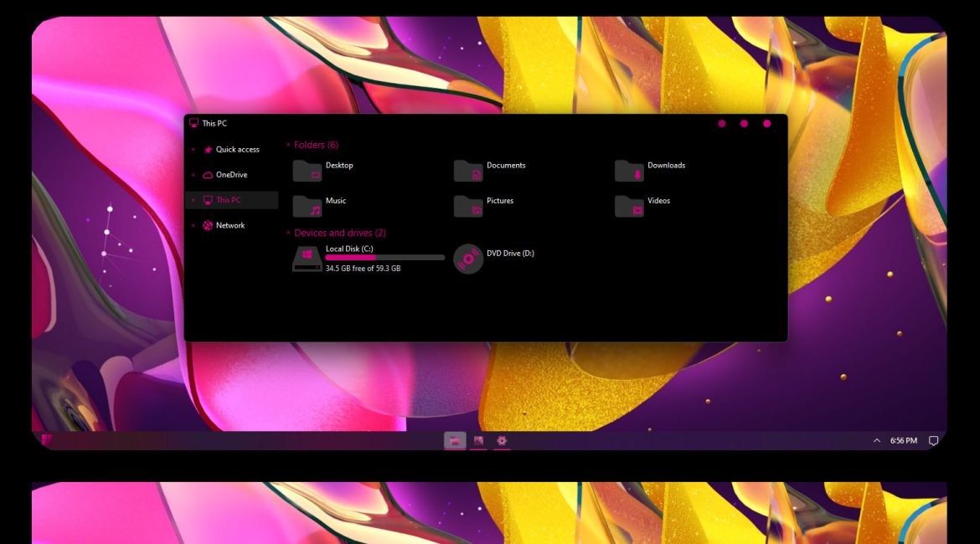Viewport: 980px width, 544px height.
Task: Expand the OneDrive tree node
Action: [193, 175]
